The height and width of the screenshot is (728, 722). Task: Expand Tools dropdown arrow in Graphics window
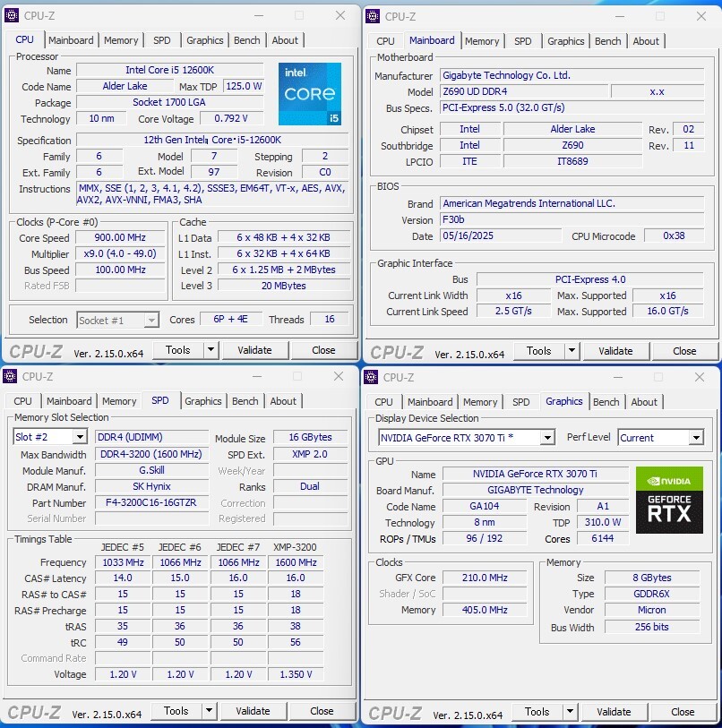coord(570,712)
